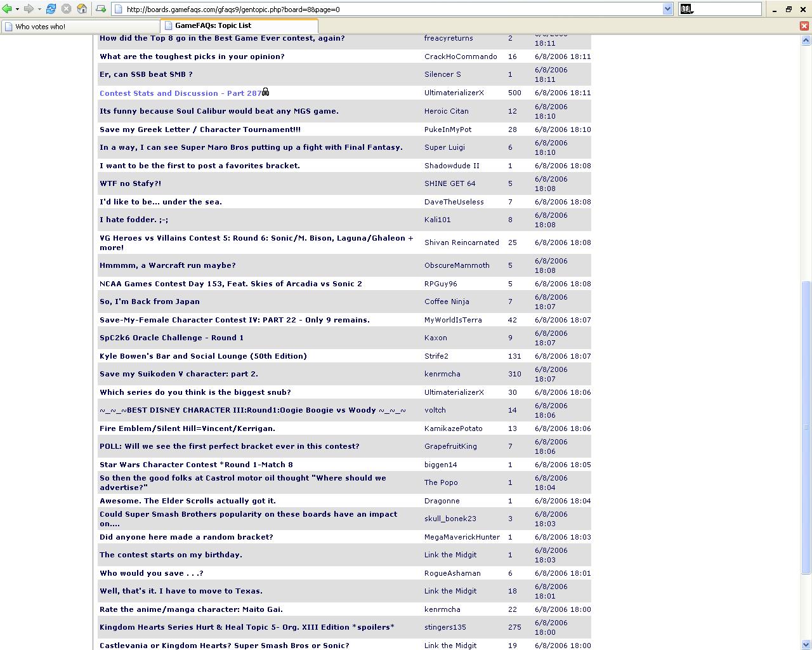Click the Stop loading icon
The image size is (812, 650).
(66, 9)
